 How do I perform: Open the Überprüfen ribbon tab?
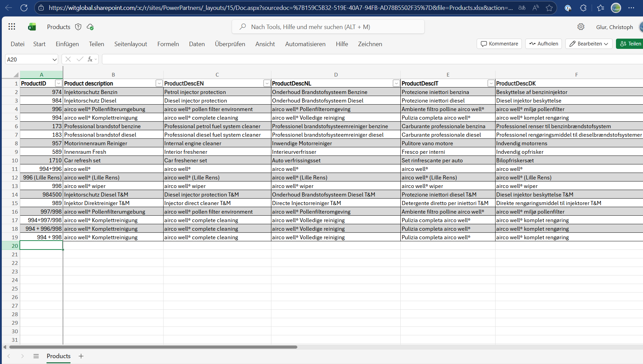pyautogui.click(x=230, y=44)
